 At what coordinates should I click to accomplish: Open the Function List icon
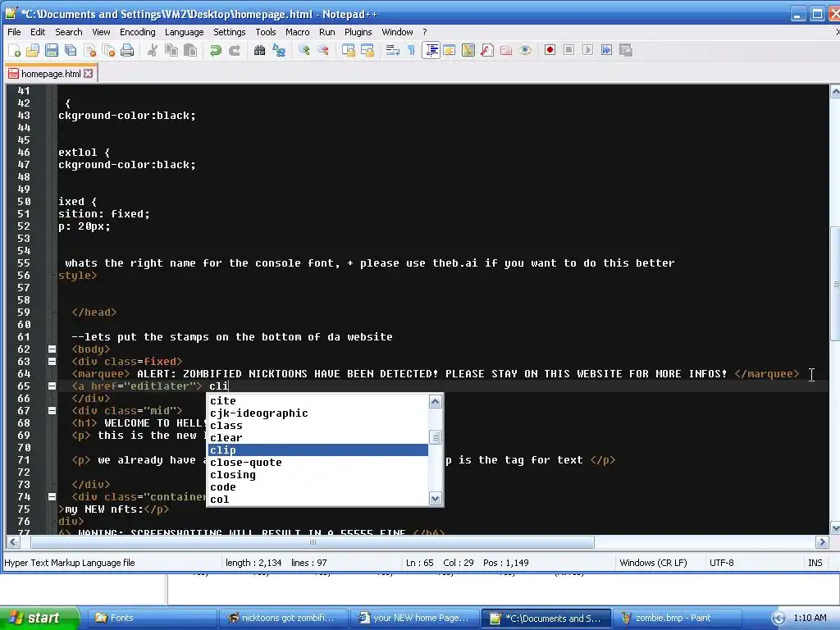(x=487, y=50)
